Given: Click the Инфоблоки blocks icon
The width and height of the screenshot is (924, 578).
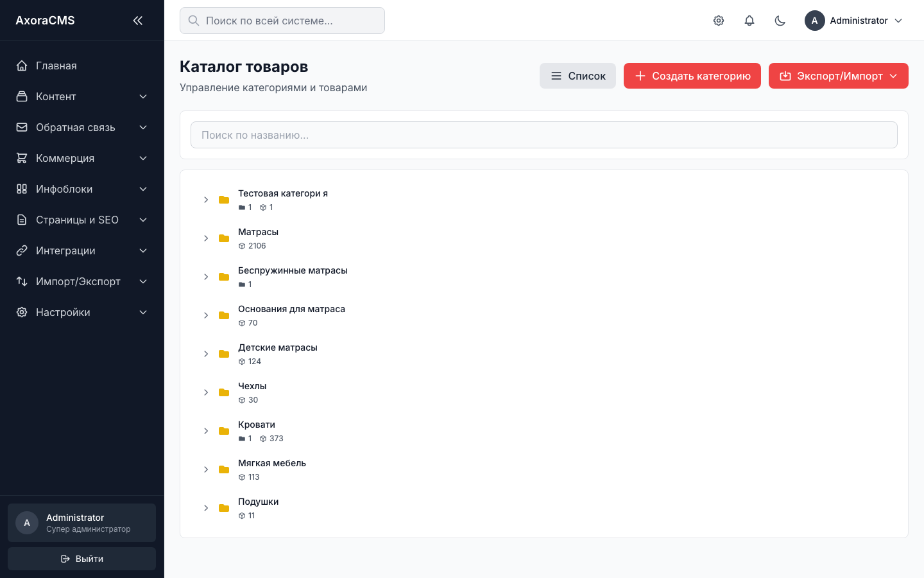Looking at the screenshot, I should [x=22, y=189].
